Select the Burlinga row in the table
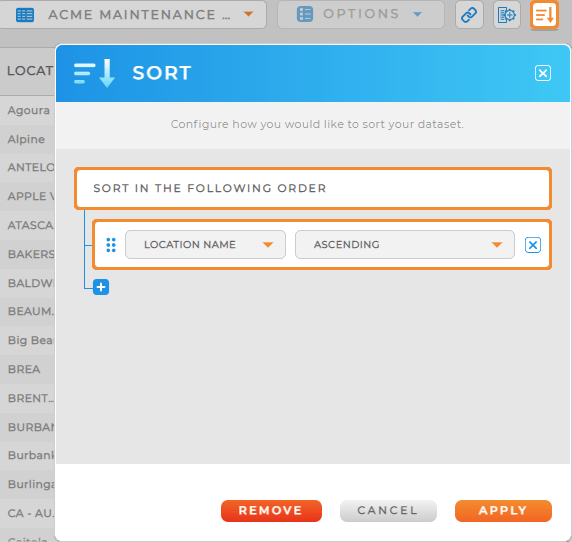The width and height of the screenshot is (572, 542). (x=27, y=484)
